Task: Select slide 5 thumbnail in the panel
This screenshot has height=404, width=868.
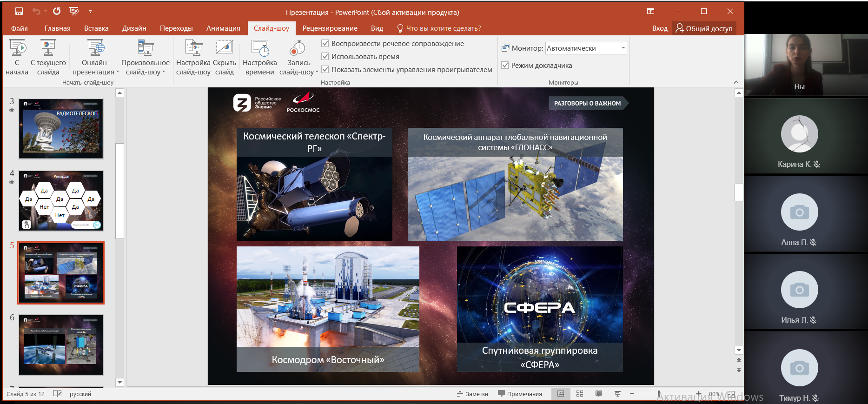Action: pos(61,273)
